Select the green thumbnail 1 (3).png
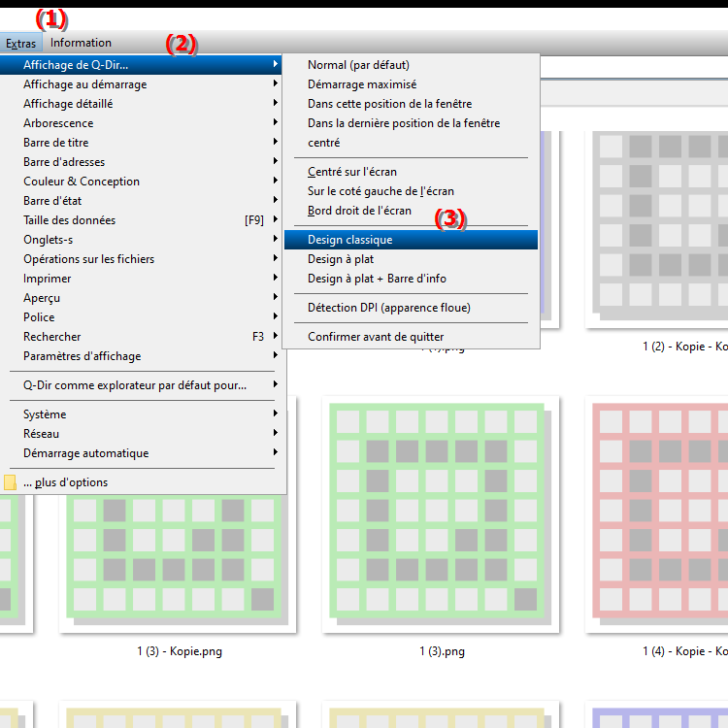728x728 pixels. tap(441, 514)
